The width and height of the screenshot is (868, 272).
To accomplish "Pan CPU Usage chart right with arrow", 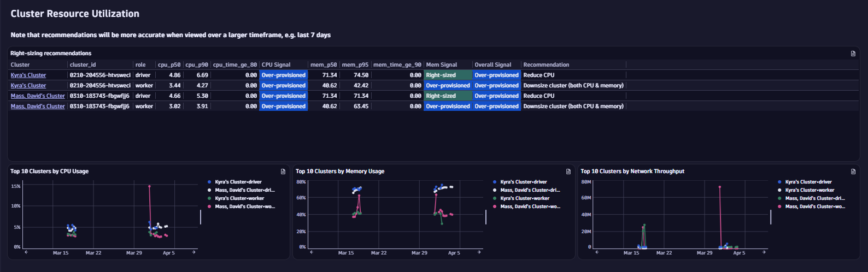I will pyautogui.click(x=193, y=252).
